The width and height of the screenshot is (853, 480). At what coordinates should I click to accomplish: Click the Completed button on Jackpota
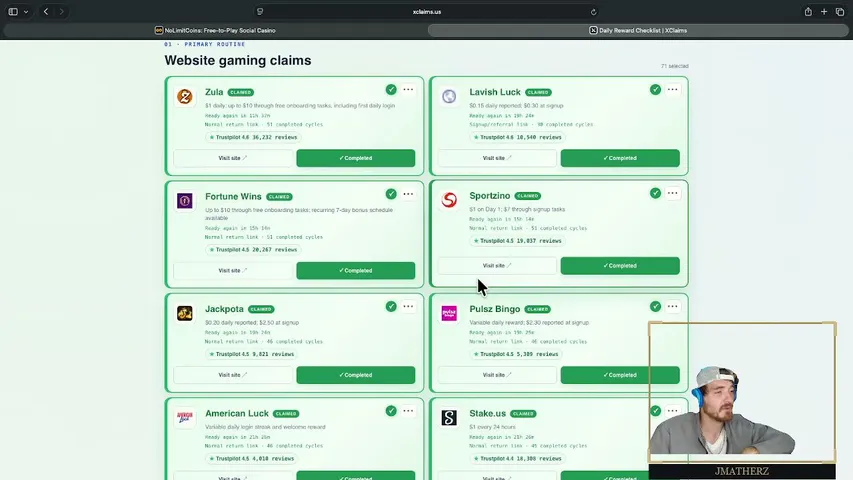[356, 375]
